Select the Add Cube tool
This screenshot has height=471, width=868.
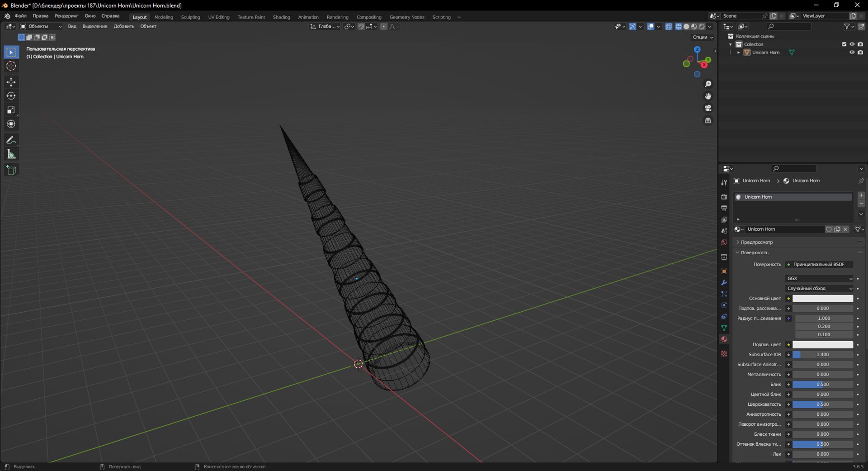11,170
